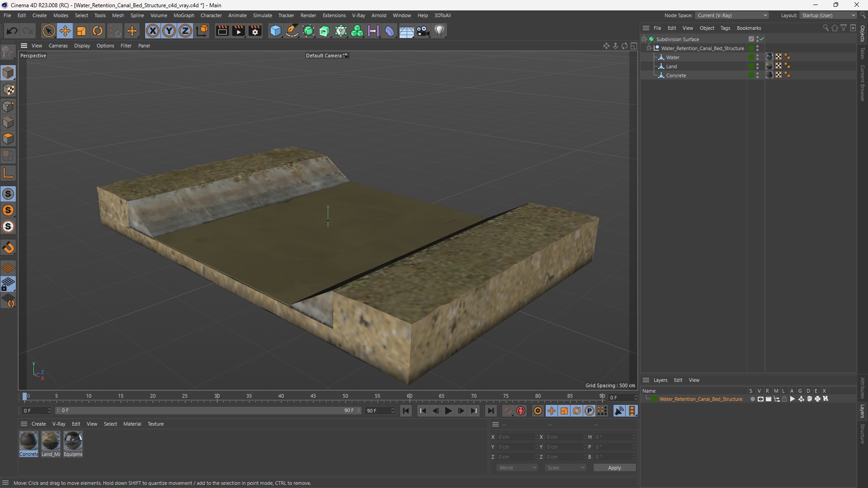Select the Concrete object
The image size is (868, 488).
click(x=676, y=75)
